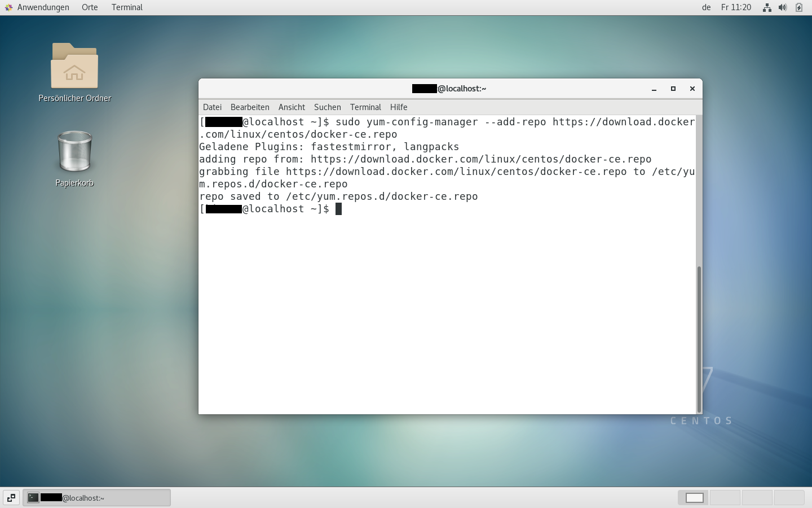The width and height of the screenshot is (812, 508).
Task: Open the Suchen menu
Action: (x=327, y=107)
